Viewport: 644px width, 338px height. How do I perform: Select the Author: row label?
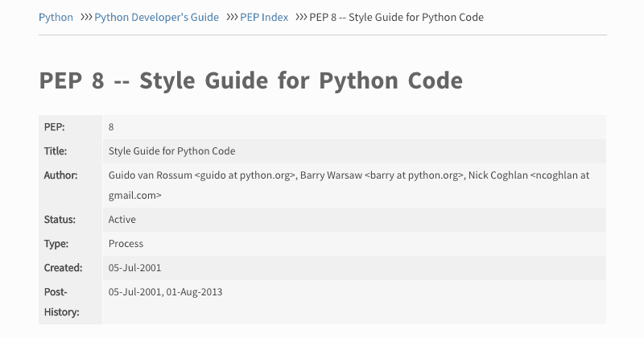pos(60,175)
